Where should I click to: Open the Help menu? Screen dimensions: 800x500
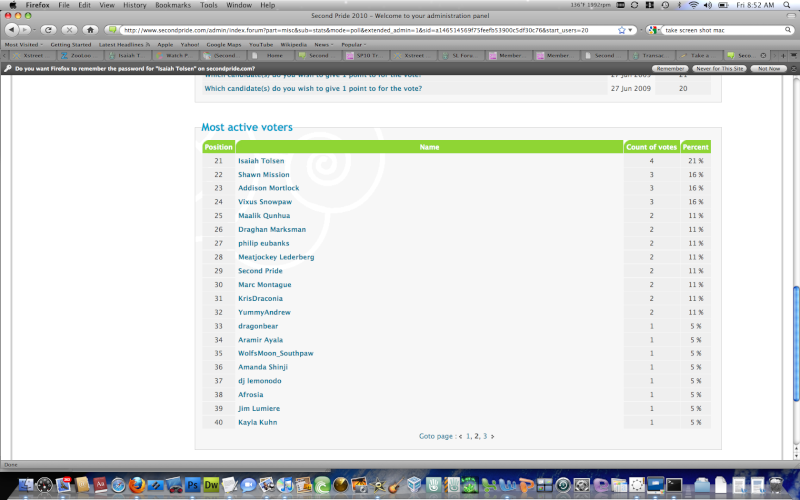pyautogui.click(x=268, y=5)
